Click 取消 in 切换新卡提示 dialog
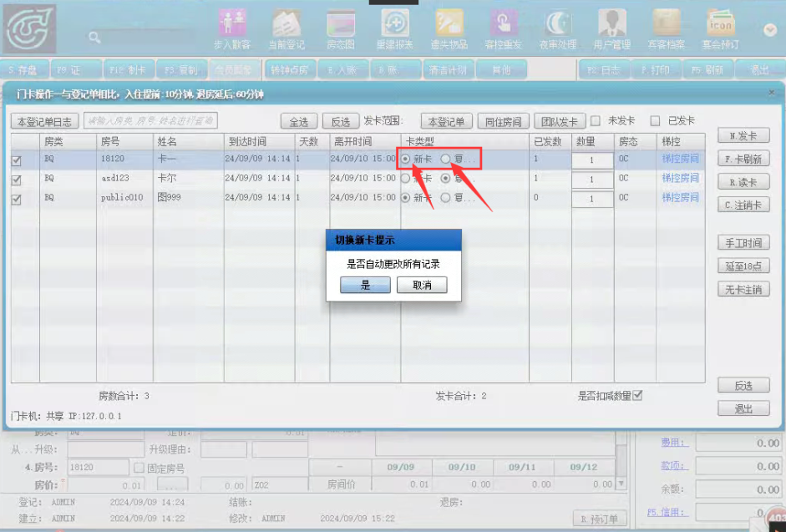This screenshot has width=786, height=532. (422, 285)
